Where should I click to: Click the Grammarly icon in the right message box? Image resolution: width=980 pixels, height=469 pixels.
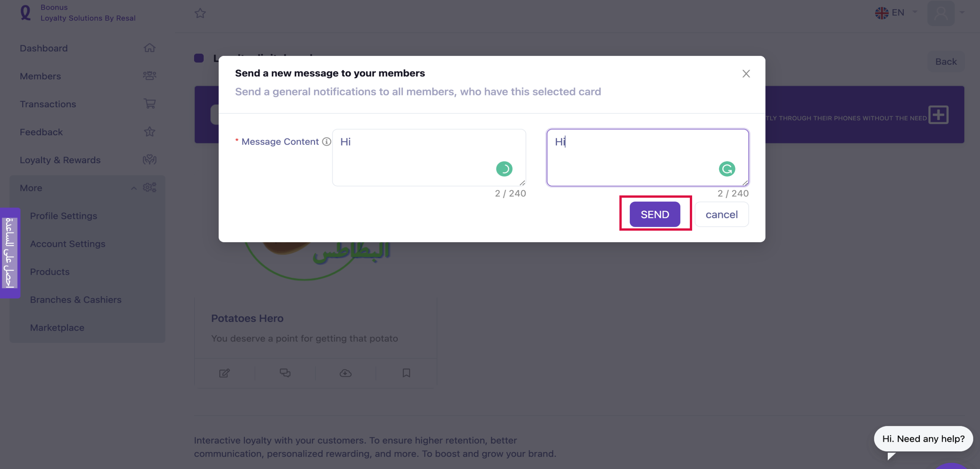coord(727,169)
